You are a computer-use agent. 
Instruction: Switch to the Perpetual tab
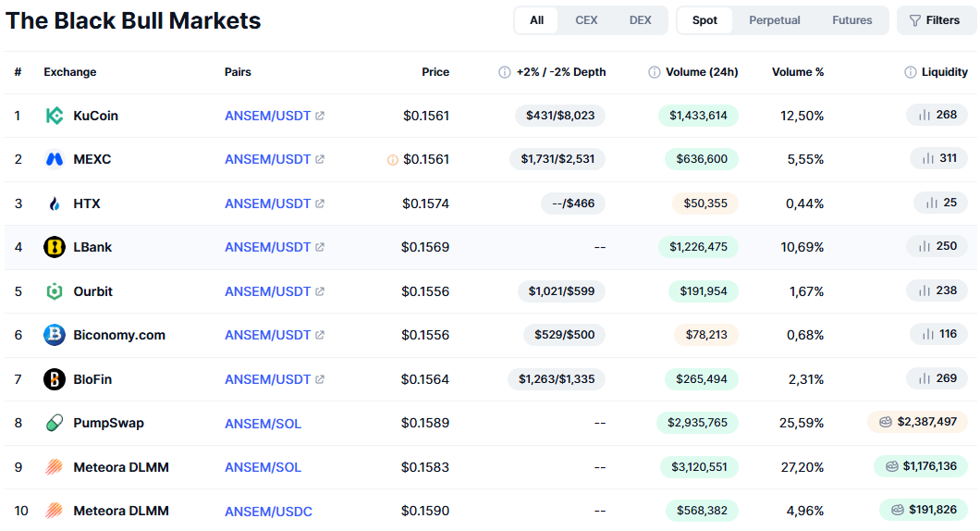(x=775, y=20)
